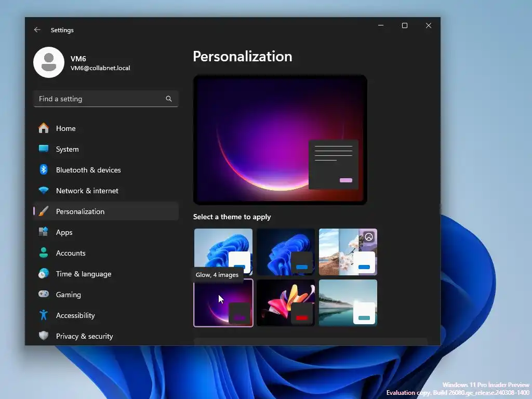Click the Gaming controller icon
Image resolution: width=532 pixels, height=399 pixels.
tap(44, 294)
